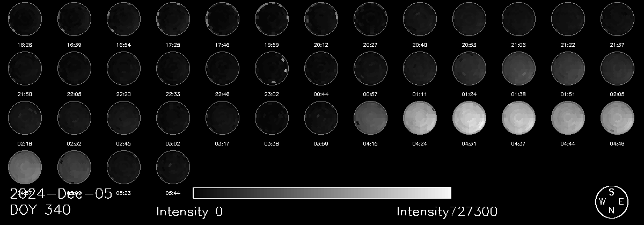Click the grayscale intensity color bar
Viewport: 644px width, 225px height.
(x=322, y=193)
